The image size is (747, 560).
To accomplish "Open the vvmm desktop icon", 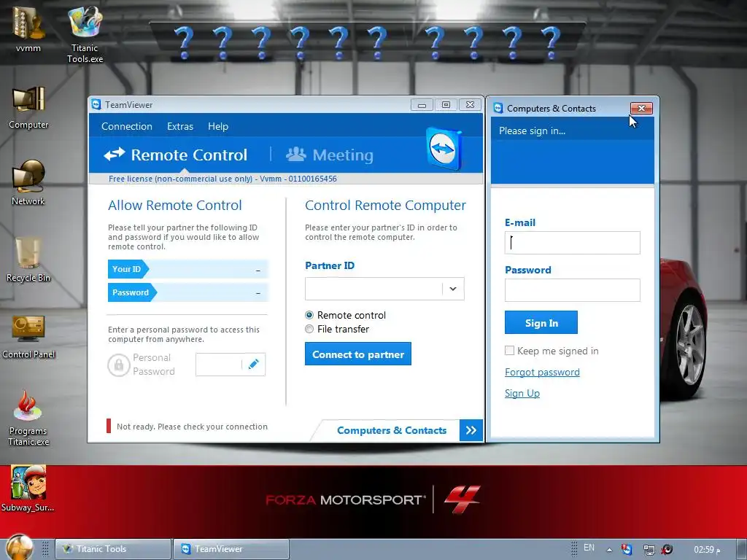I will [x=28, y=28].
